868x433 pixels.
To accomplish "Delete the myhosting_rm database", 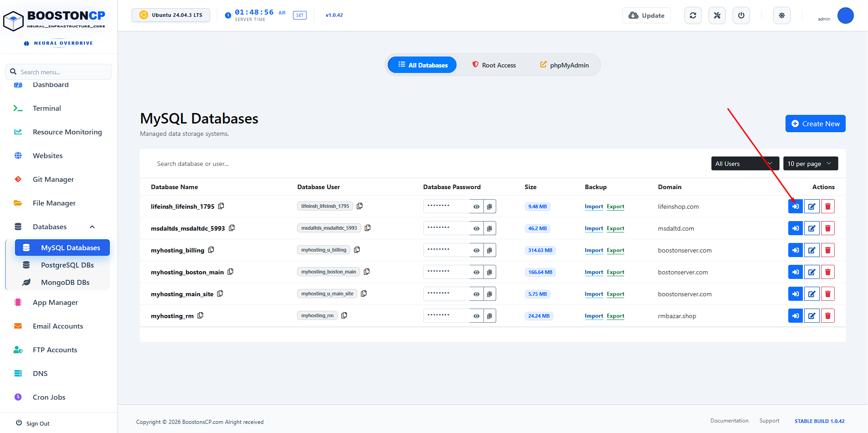I will (827, 316).
